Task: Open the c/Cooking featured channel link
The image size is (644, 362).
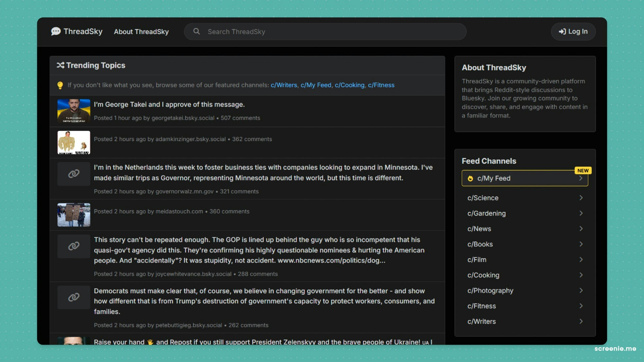Action: point(349,85)
